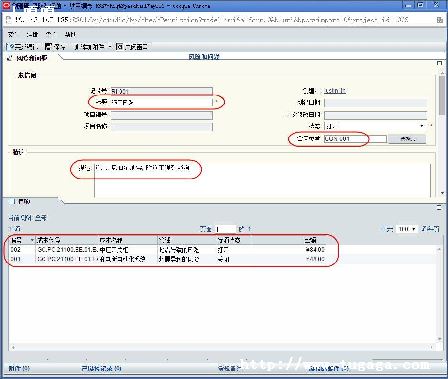Click the amount cell ¥84.00

point(315,250)
